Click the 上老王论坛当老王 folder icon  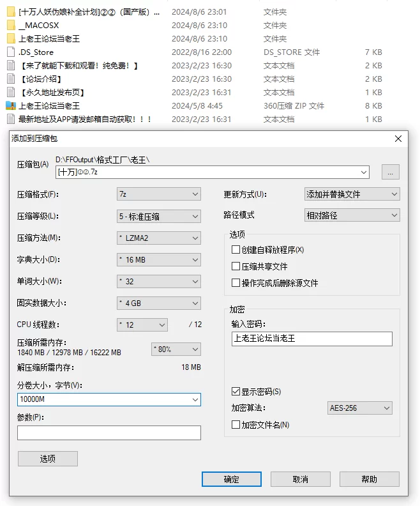point(11,39)
